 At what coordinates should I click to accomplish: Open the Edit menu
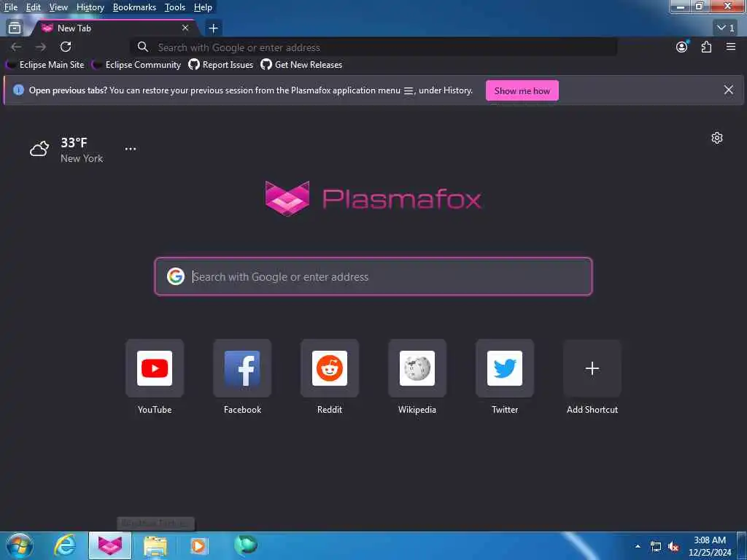[x=34, y=7]
